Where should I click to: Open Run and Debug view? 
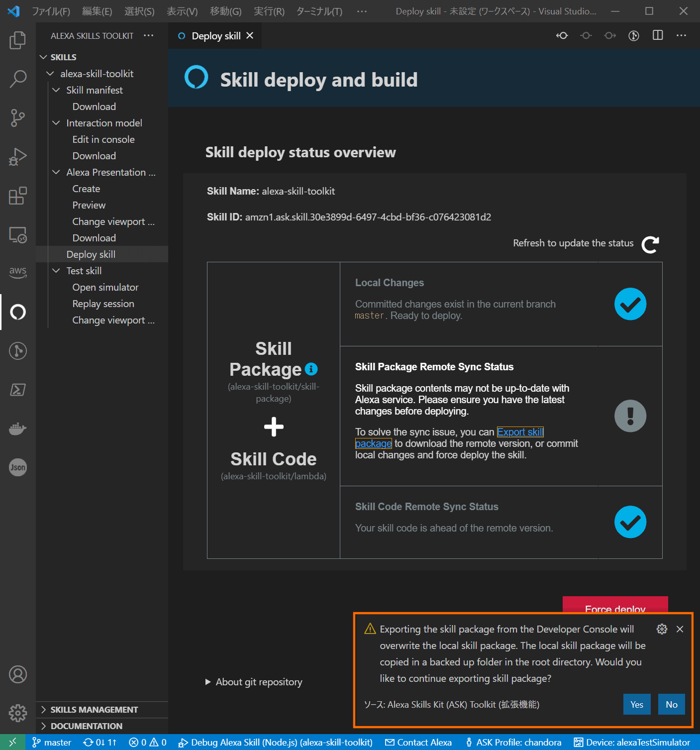[x=18, y=157]
